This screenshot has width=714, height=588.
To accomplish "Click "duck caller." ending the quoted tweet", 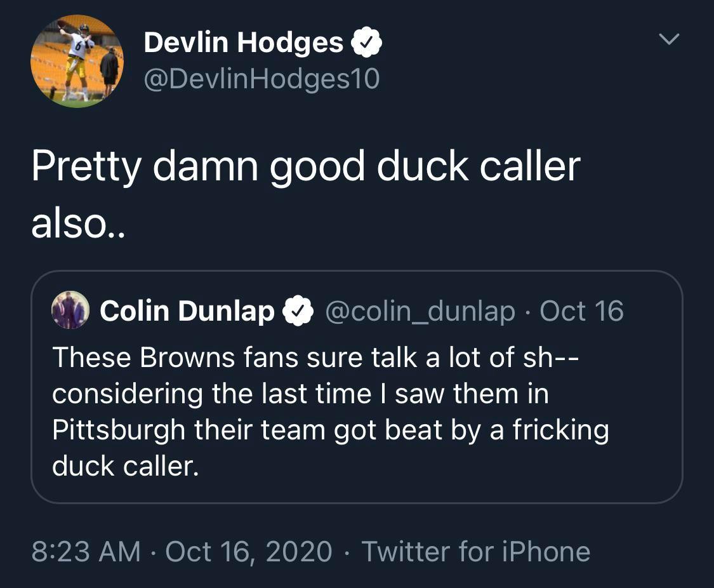I will click(x=125, y=466).
